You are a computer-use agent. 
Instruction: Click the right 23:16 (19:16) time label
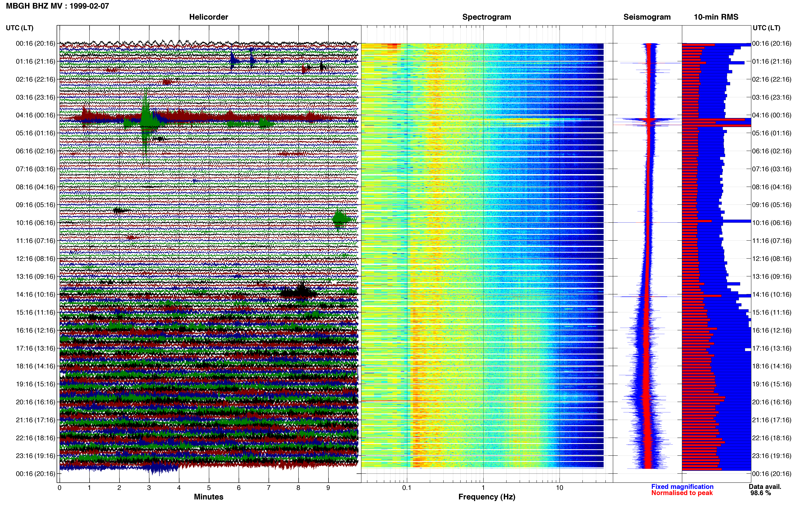coord(772,456)
